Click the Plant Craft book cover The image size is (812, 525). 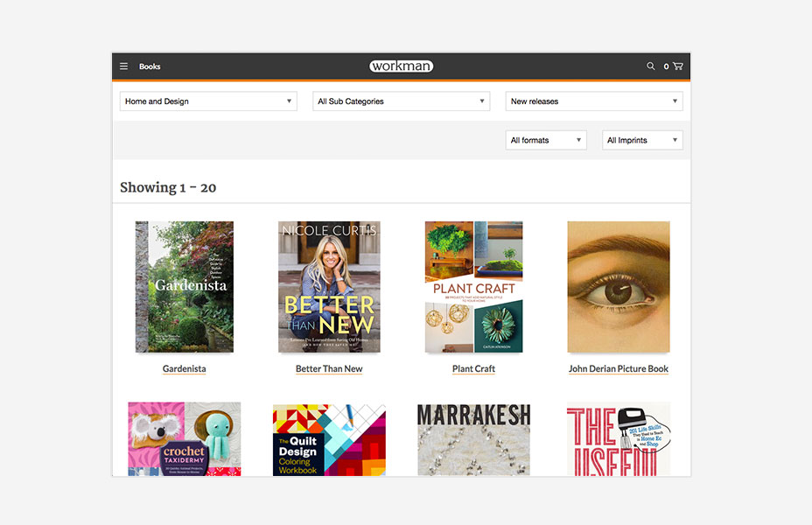click(x=474, y=287)
